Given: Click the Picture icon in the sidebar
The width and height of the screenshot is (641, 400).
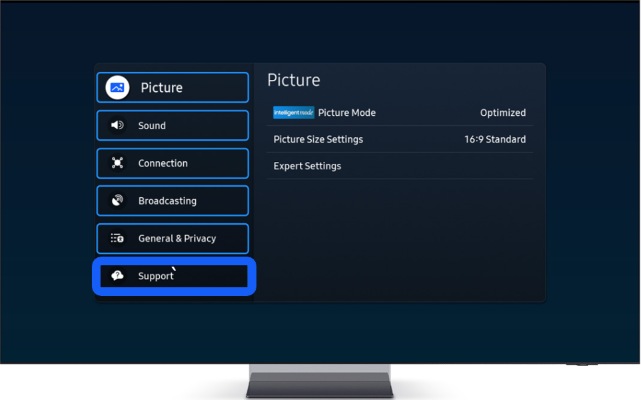Looking at the screenshot, I should pyautogui.click(x=117, y=88).
